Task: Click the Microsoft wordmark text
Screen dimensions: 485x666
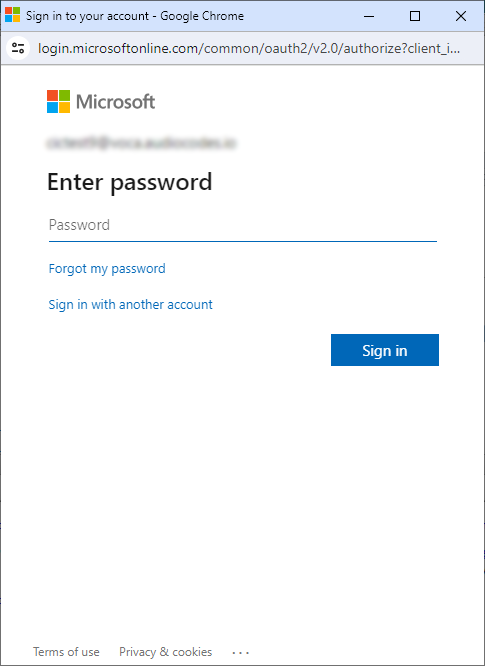Action: 116,102
